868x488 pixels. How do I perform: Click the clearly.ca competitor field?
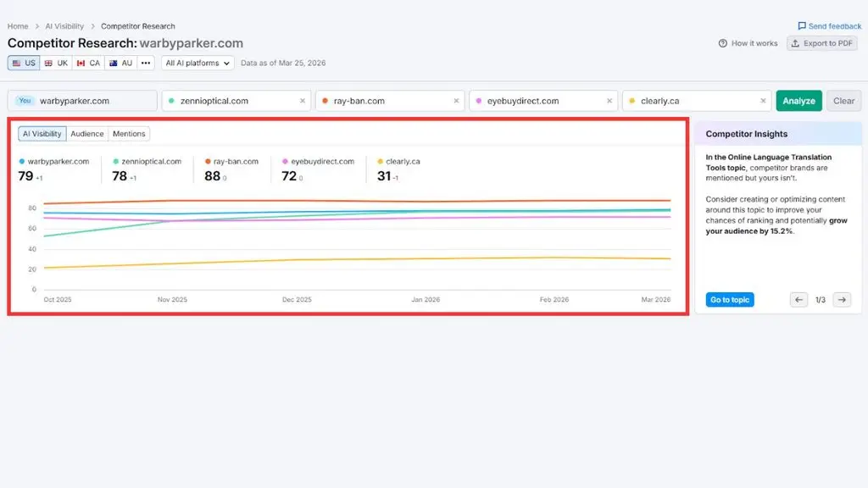tap(697, 101)
